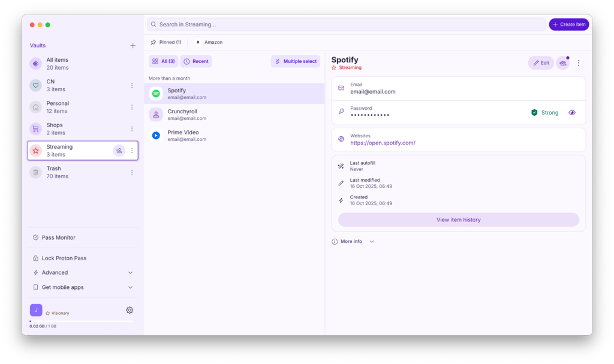Open the https://open.spotify.com/ link
The width and height of the screenshot is (614, 364).
pos(383,143)
